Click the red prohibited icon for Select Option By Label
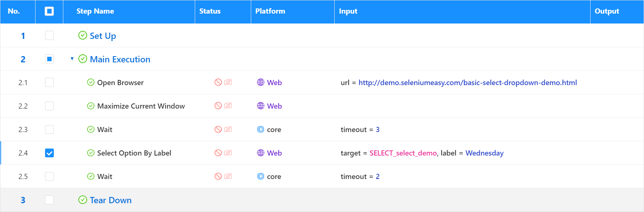The height and width of the screenshot is (212, 644). point(218,153)
